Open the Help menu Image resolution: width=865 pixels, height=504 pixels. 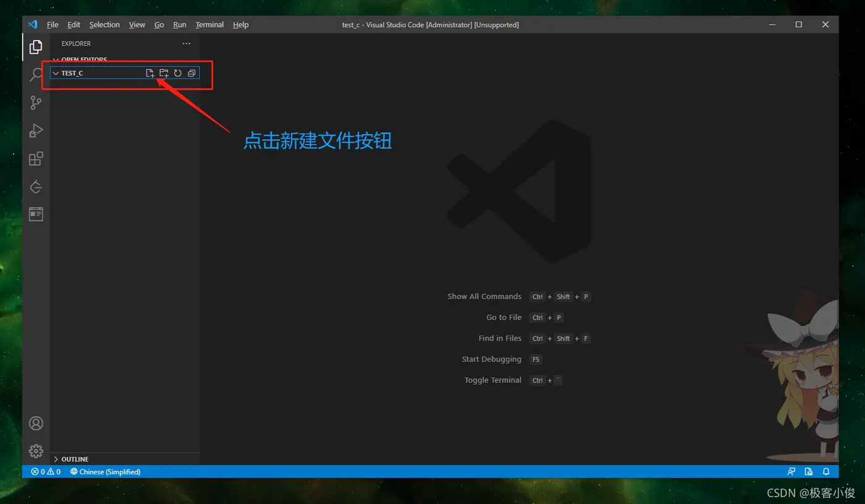[x=241, y=25]
